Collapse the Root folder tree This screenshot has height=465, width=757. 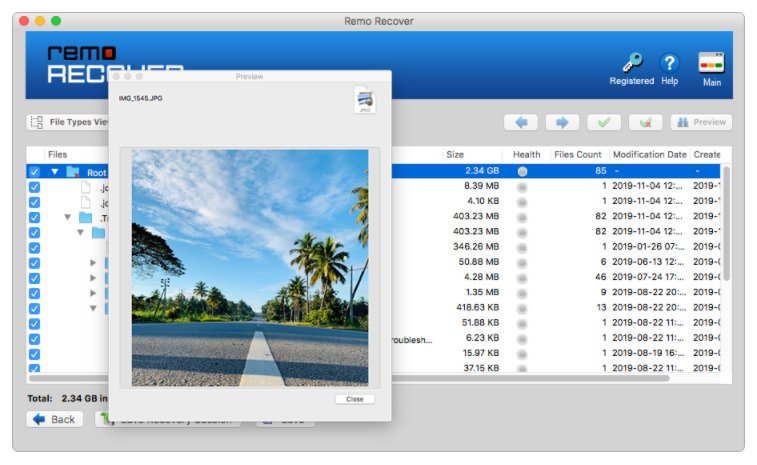pos(55,172)
